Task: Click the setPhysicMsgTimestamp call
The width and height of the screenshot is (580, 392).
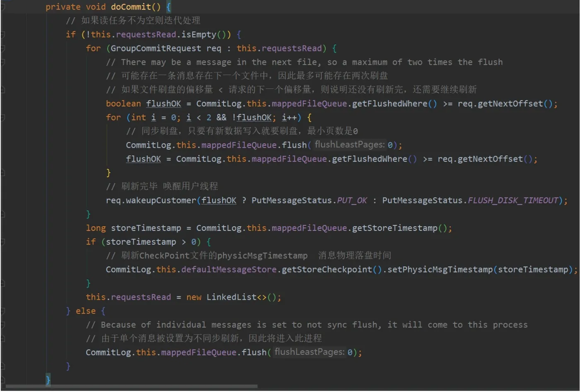Action: [440, 269]
